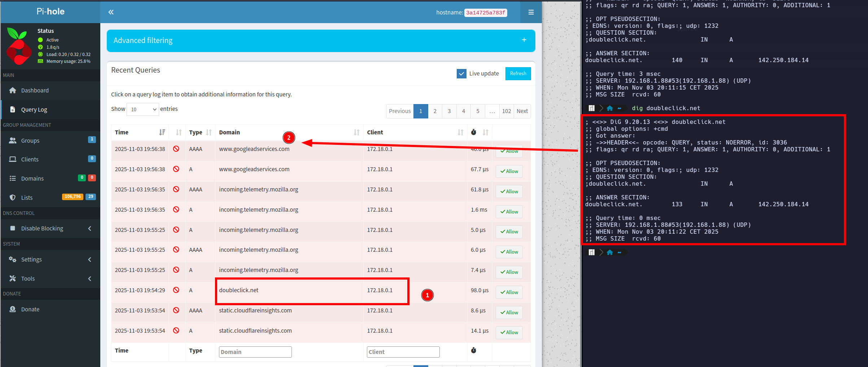Image resolution: width=868 pixels, height=367 pixels.
Task: Click the Domain filter input field
Action: pos(255,352)
